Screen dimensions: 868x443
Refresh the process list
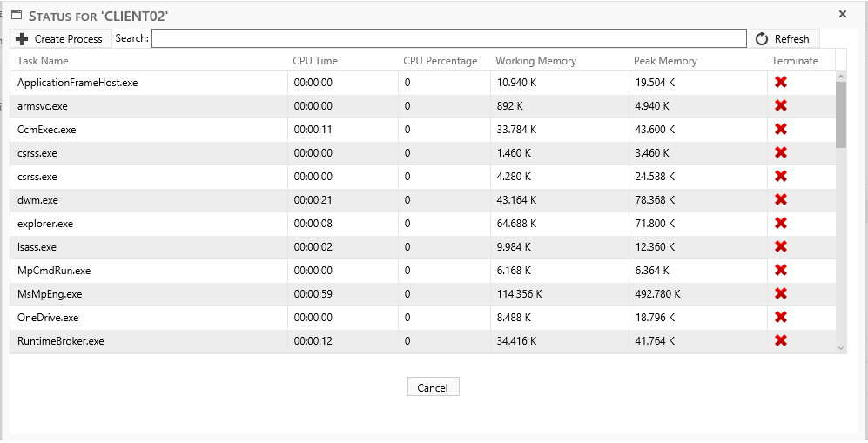coord(784,39)
